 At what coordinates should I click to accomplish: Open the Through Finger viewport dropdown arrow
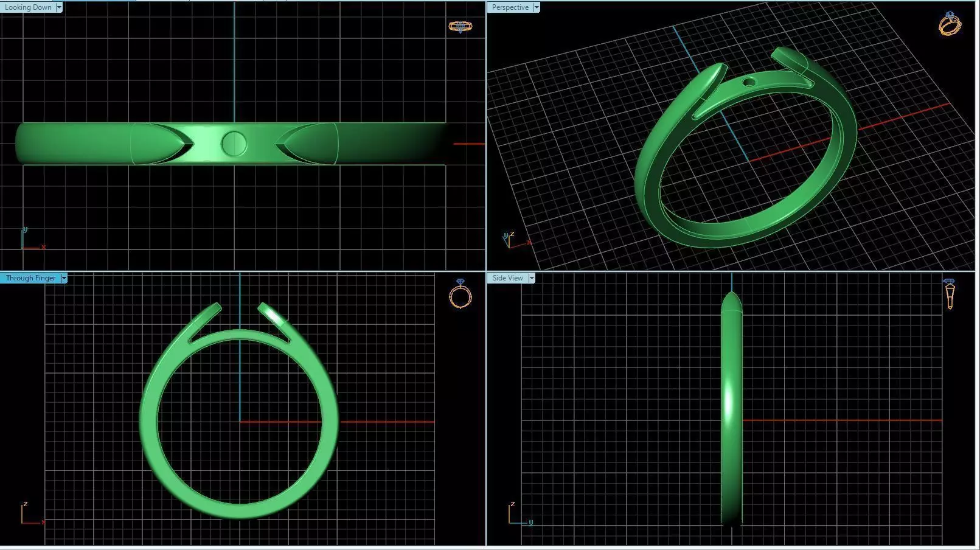point(63,278)
